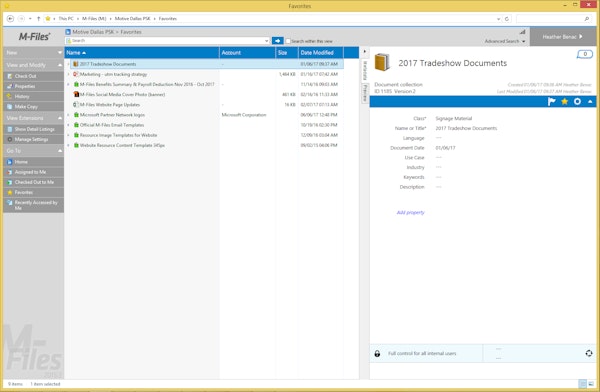Open the comments bubble showing 0

[585, 54]
